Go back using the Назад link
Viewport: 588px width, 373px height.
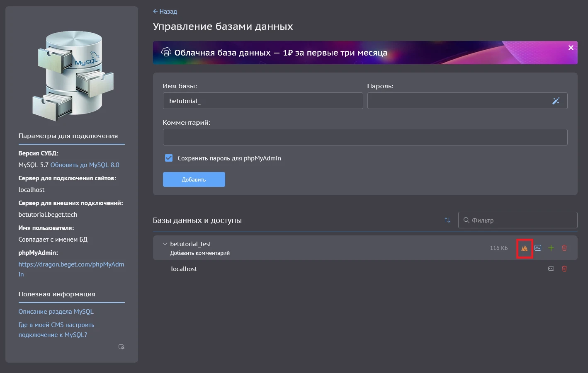(x=165, y=11)
